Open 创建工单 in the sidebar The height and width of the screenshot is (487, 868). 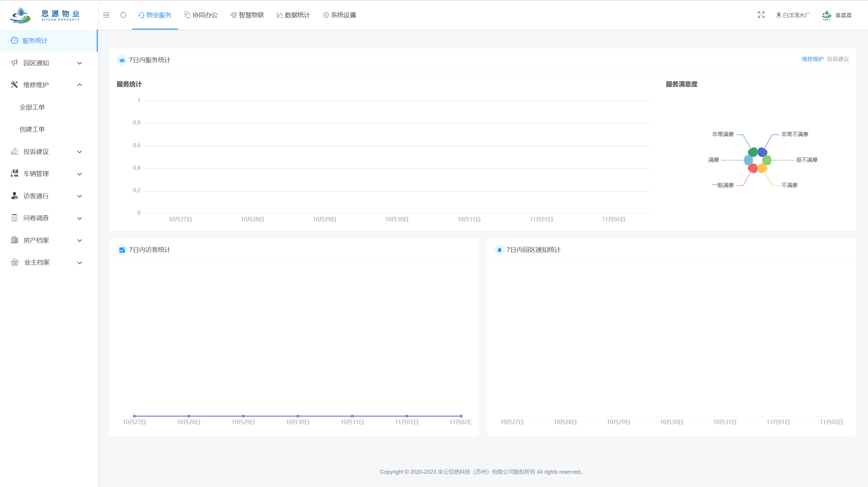pos(32,129)
